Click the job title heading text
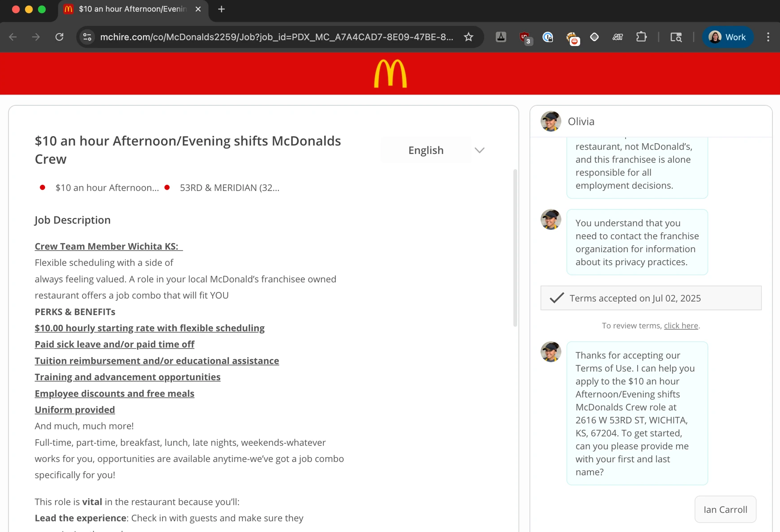 (188, 150)
